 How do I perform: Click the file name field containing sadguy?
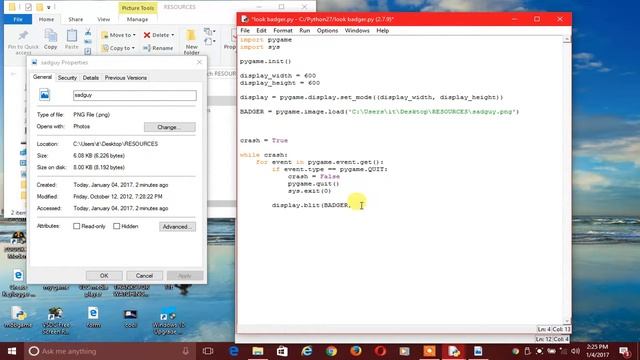click(135, 95)
